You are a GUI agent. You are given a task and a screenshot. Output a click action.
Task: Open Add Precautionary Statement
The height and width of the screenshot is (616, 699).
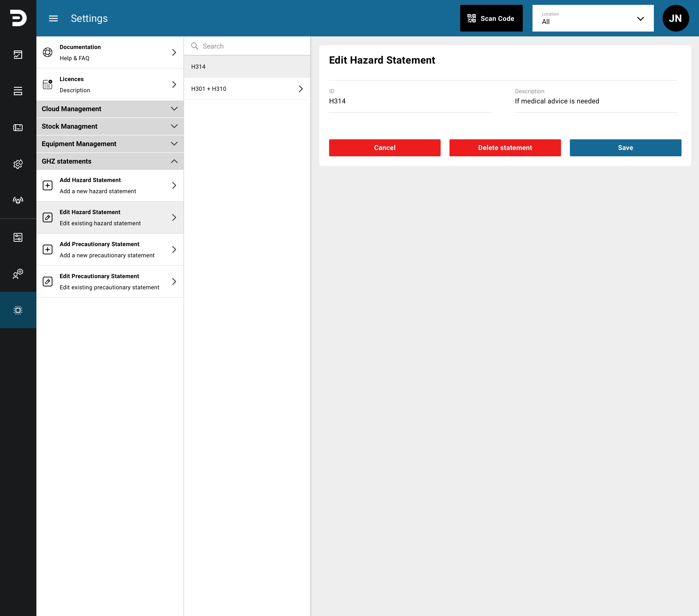click(110, 250)
